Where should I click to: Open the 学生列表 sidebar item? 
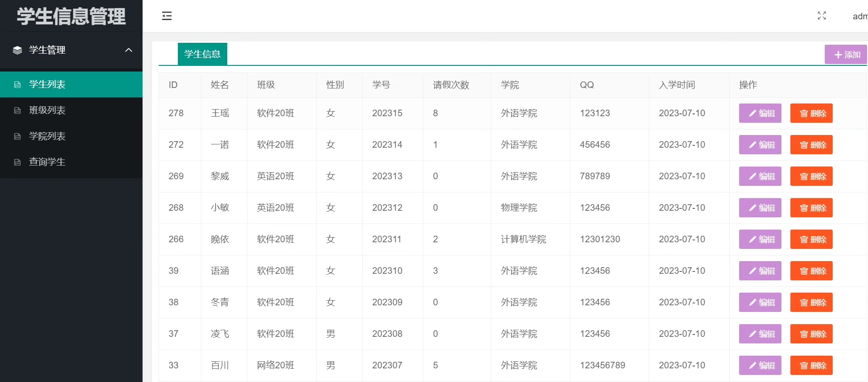pos(71,85)
